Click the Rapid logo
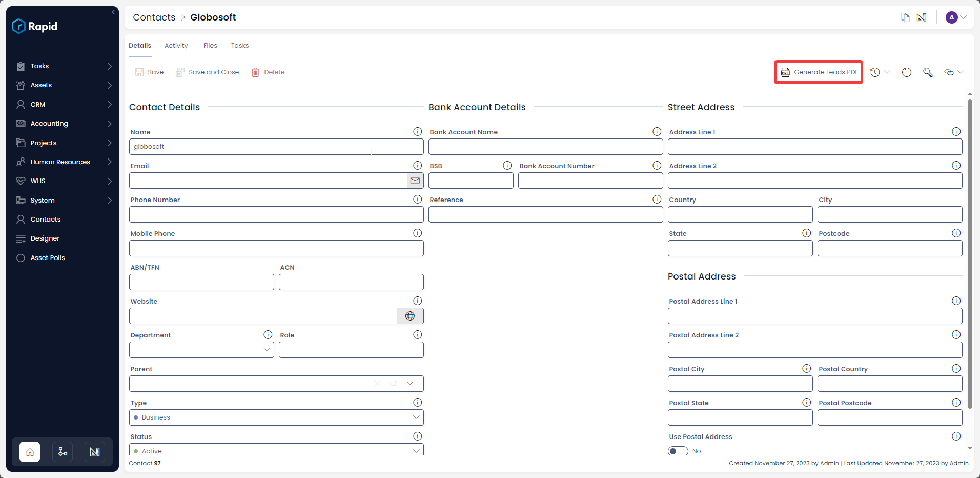 click(x=35, y=26)
